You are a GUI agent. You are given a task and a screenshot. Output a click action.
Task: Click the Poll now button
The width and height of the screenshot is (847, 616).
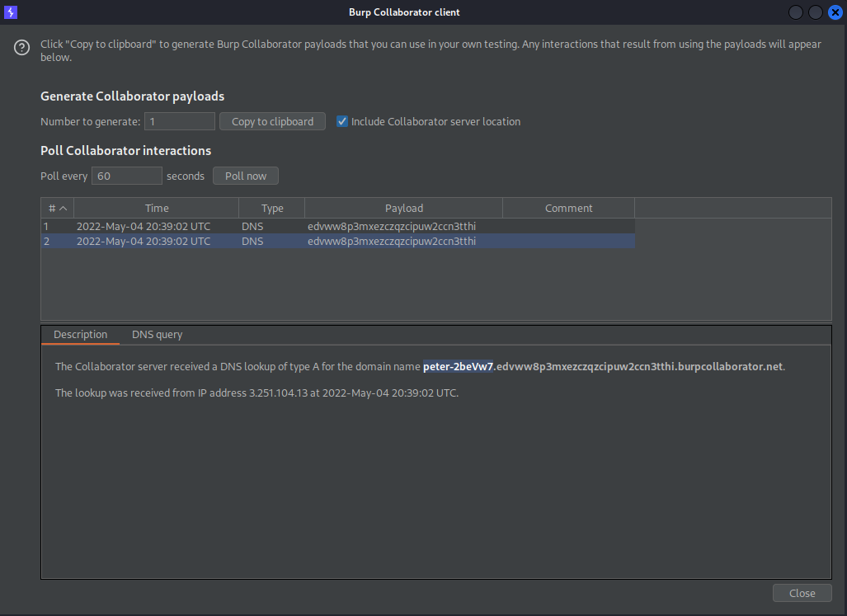coord(246,176)
